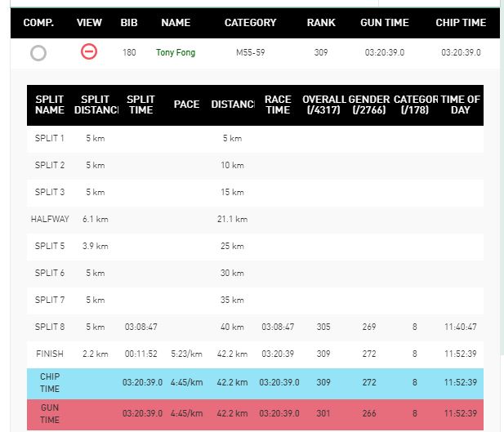Screen dimensions: 504x432
Task: Sort results by COMP. column header
Action: click(x=38, y=23)
